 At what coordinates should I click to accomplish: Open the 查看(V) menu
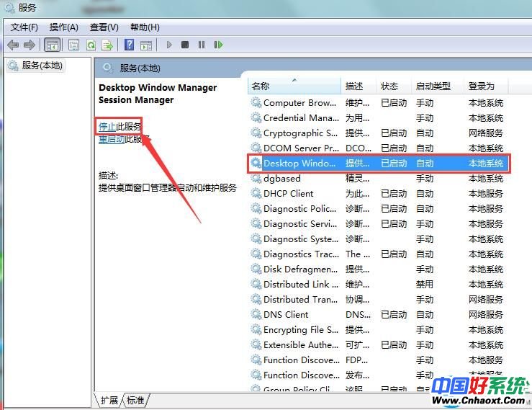click(x=104, y=27)
